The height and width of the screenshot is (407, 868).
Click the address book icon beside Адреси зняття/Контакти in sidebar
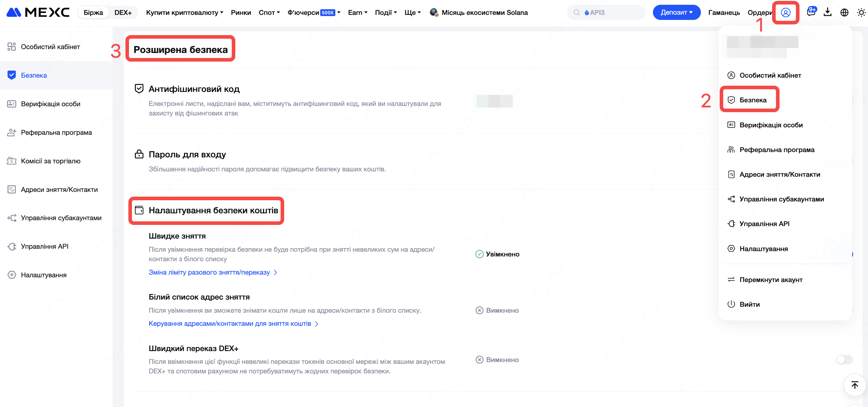coord(12,190)
